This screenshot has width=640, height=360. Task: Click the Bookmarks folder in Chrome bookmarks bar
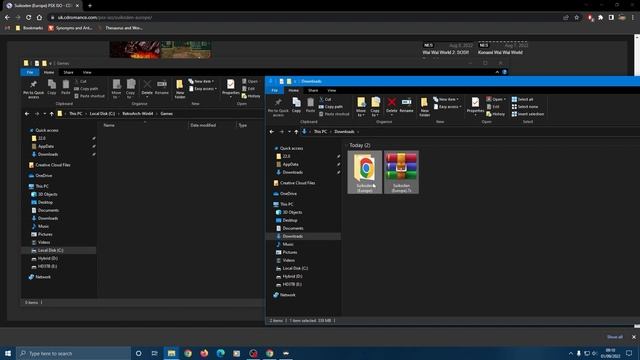click(x=29, y=28)
